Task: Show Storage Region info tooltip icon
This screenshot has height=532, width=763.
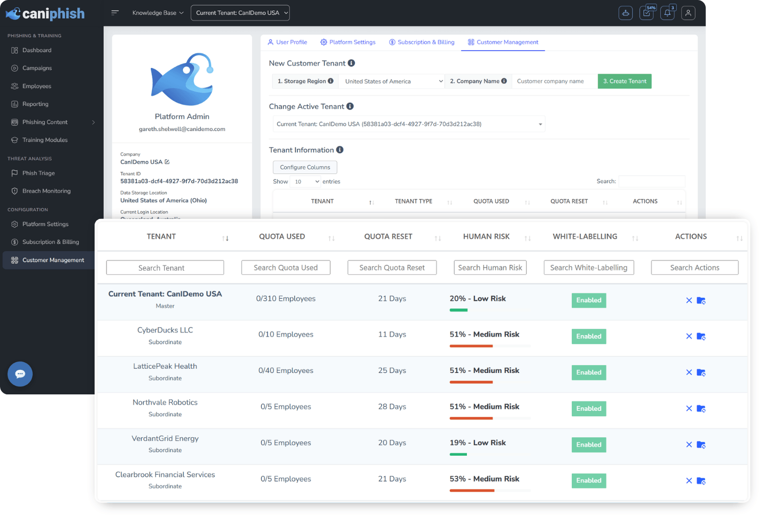Action: pyautogui.click(x=330, y=81)
